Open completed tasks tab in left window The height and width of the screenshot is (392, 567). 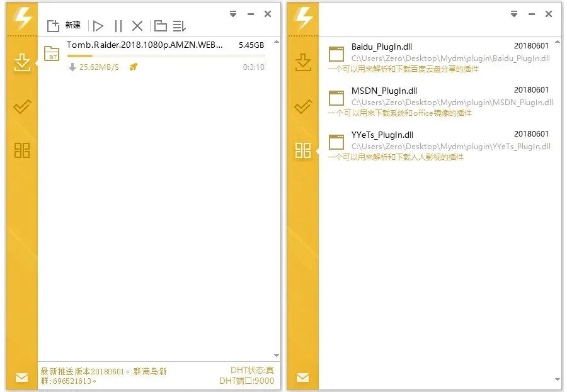22,106
